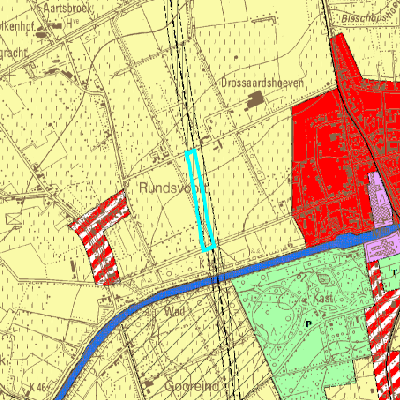The height and width of the screenshot is (400, 400).
Task: Click the Kast label in green park
Action: point(323,297)
